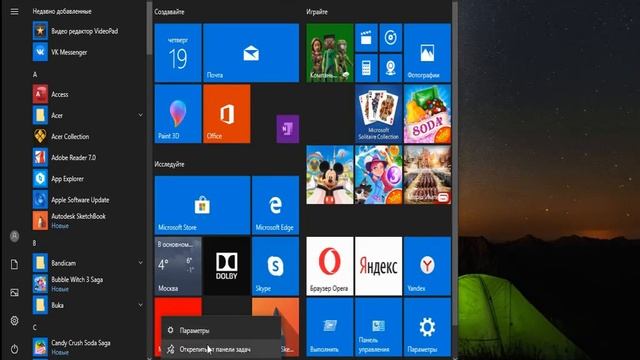The image size is (640, 360).
Task: Select Открепить от панели задач menu entry
Action: coord(221,349)
